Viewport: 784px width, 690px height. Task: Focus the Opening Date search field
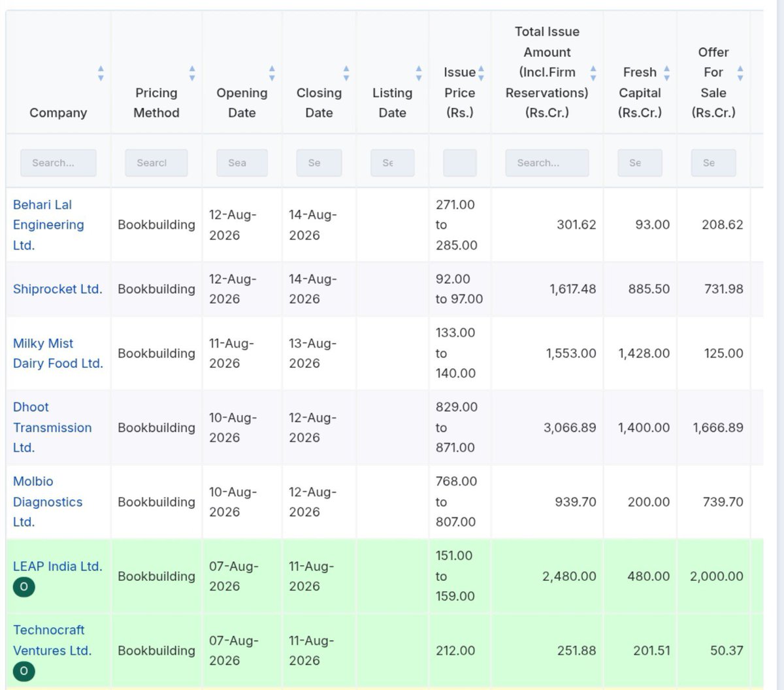click(242, 163)
